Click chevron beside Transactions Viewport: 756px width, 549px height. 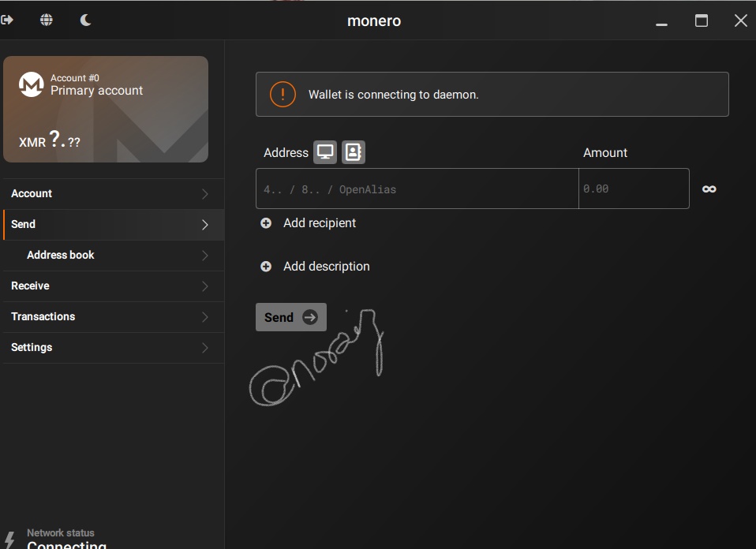point(205,317)
